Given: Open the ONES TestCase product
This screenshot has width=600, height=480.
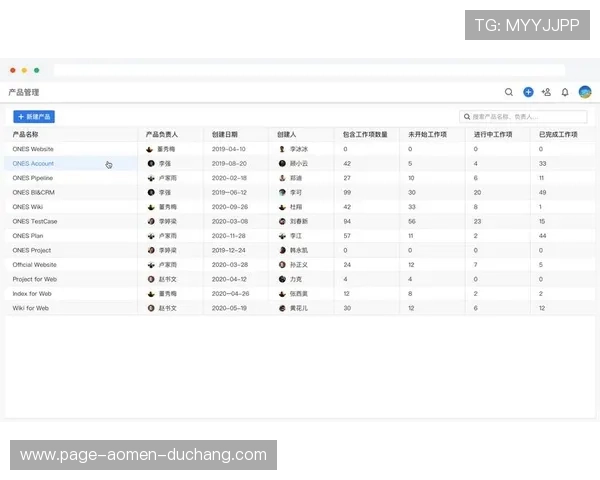Looking at the screenshot, I should tap(34, 221).
